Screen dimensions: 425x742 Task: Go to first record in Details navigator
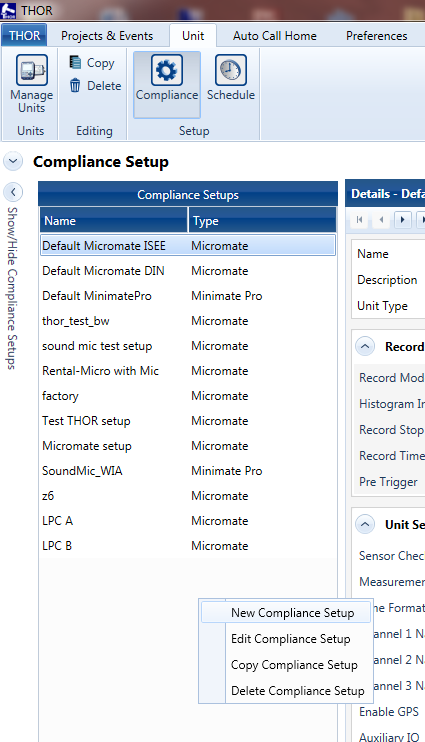(x=360, y=220)
